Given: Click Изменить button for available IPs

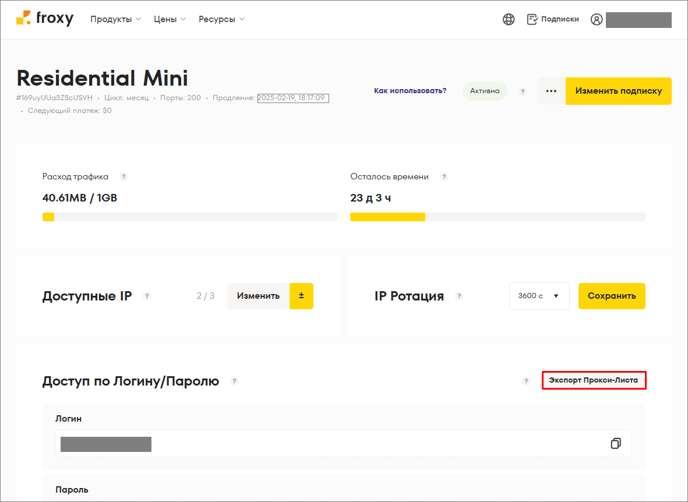Looking at the screenshot, I should click(x=258, y=296).
